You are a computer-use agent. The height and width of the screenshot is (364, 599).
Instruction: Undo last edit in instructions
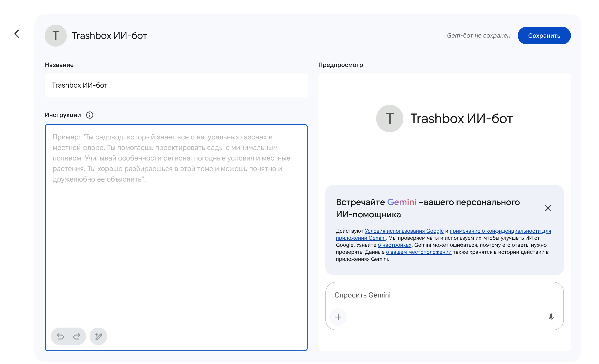60,336
